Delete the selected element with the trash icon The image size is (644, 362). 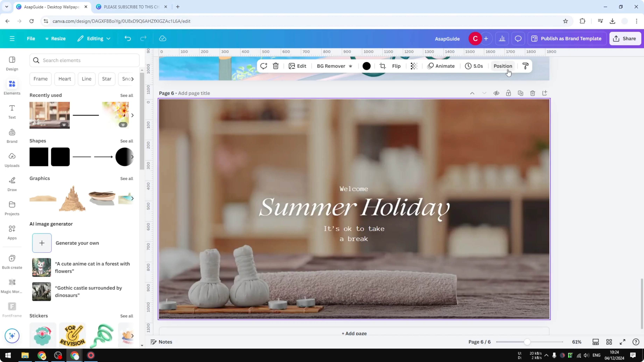(x=275, y=66)
